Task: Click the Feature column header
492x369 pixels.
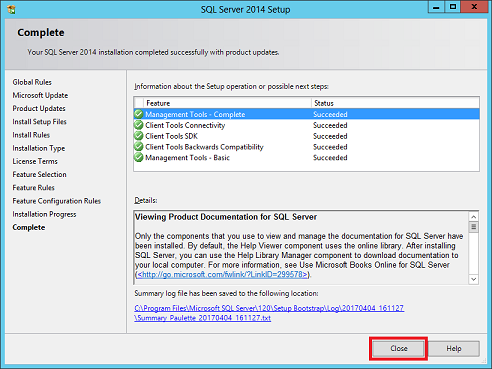Action: tap(227, 103)
